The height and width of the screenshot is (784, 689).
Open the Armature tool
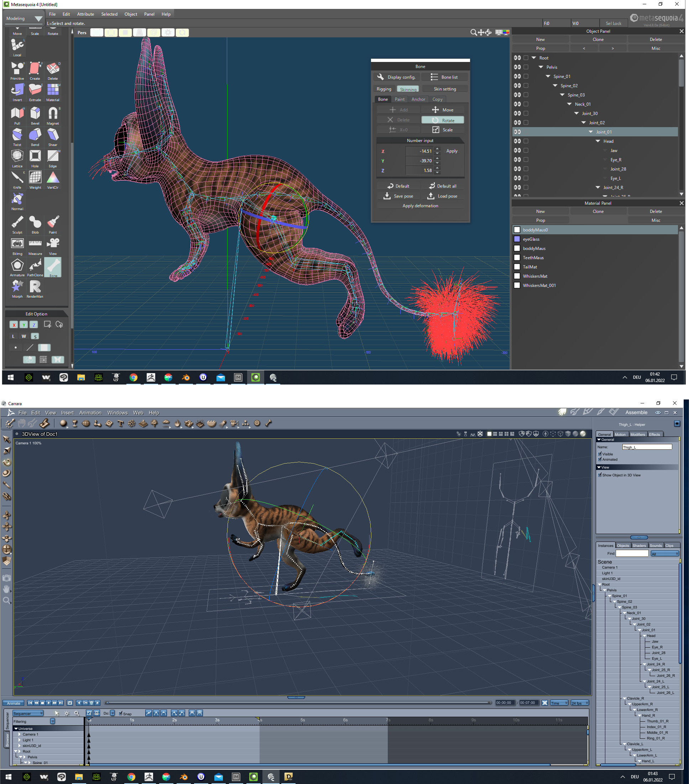[x=17, y=266]
